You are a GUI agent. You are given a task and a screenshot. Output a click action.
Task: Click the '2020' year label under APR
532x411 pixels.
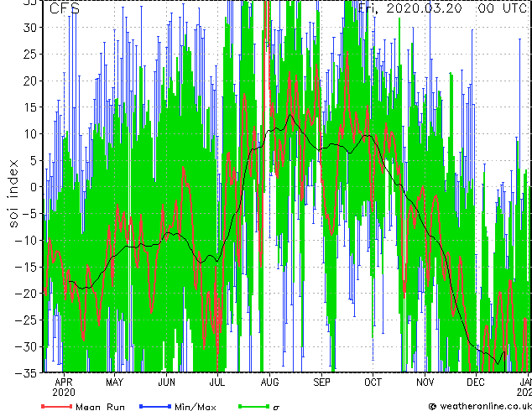click(64, 393)
